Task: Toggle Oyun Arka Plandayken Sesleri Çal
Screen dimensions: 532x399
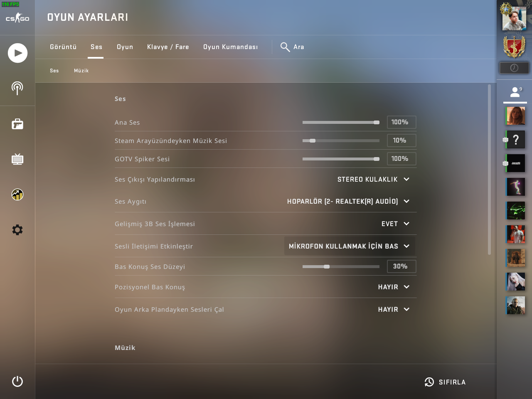Action: tap(394, 310)
